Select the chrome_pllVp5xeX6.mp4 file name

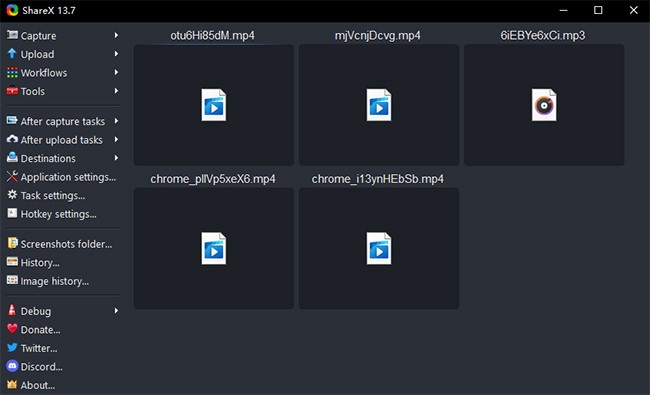pos(213,179)
